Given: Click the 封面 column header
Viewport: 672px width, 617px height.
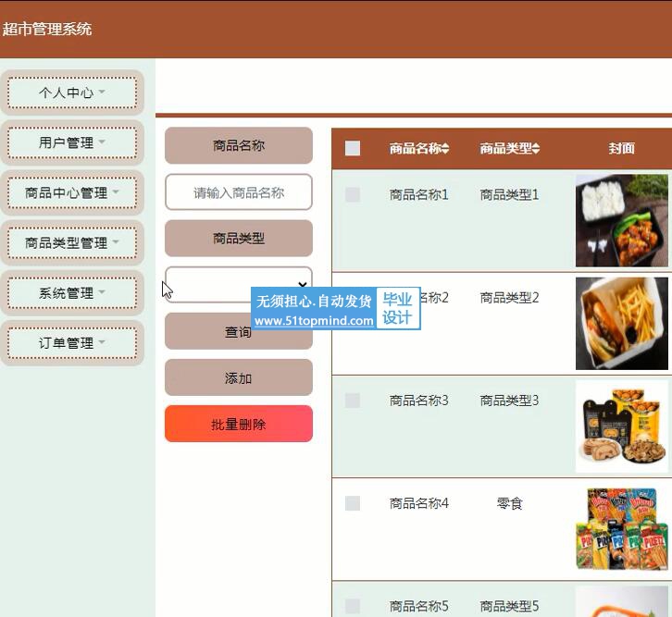Looking at the screenshot, I should (621, 148).
